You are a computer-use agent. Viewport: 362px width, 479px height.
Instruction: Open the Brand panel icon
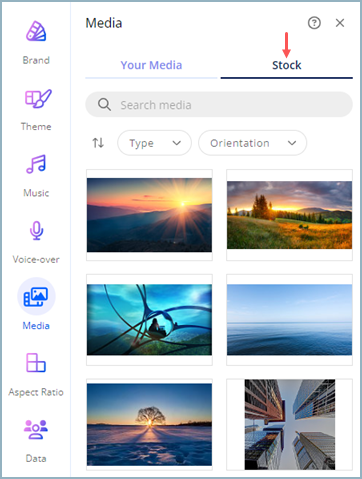click(36, 31)
